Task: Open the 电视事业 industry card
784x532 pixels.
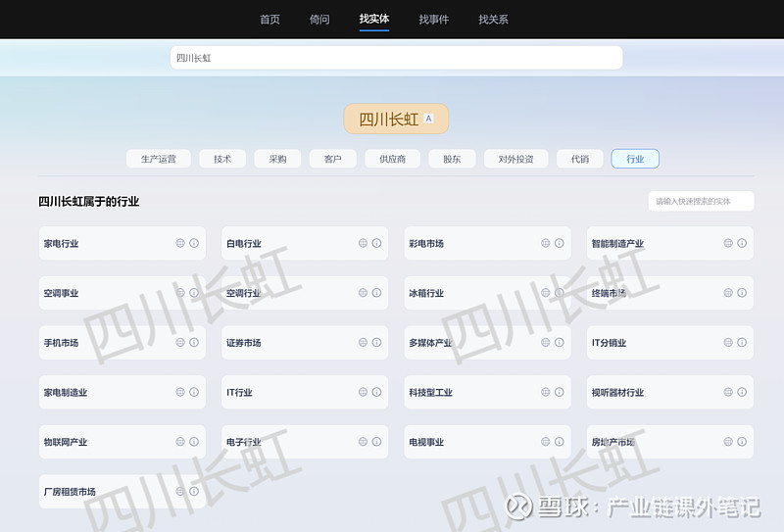Action: pyautogui.click(x=487, y=442)
